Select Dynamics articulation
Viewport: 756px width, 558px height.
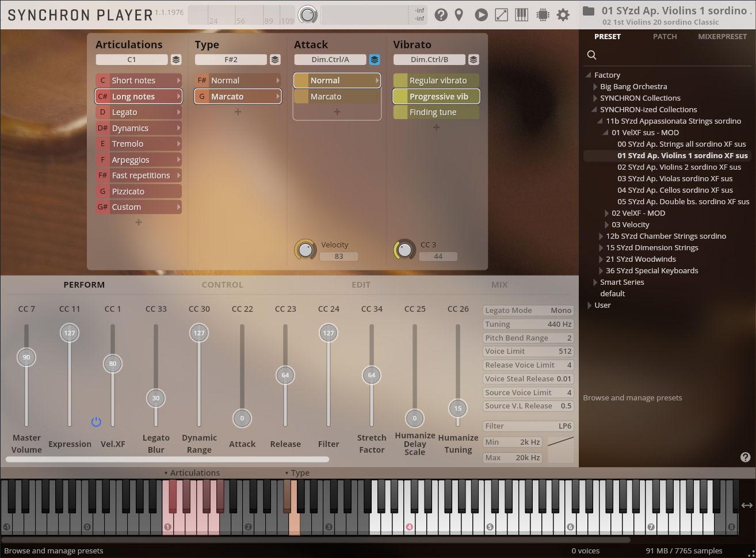139,128
